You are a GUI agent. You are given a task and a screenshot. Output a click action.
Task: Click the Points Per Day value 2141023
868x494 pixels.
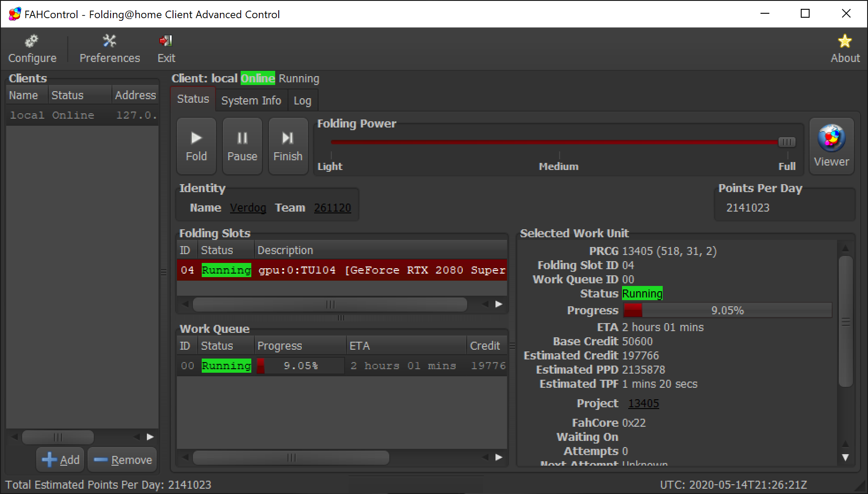[748, 208]
